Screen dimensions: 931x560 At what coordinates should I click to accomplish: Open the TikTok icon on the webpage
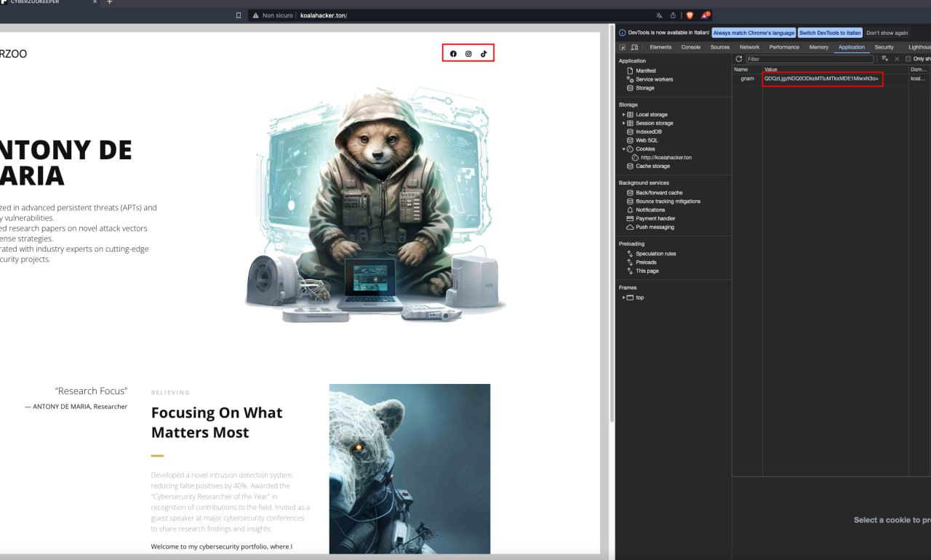click(482, 53)
